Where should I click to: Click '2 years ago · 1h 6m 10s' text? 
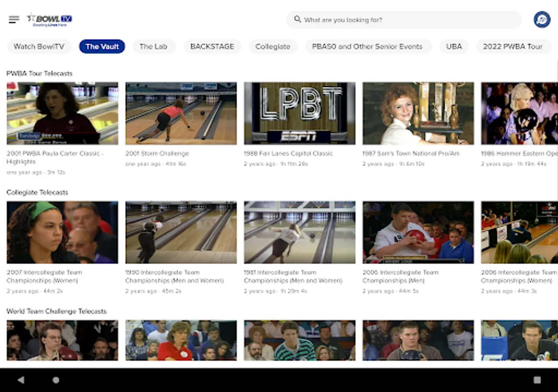click(x=394, y=164)
